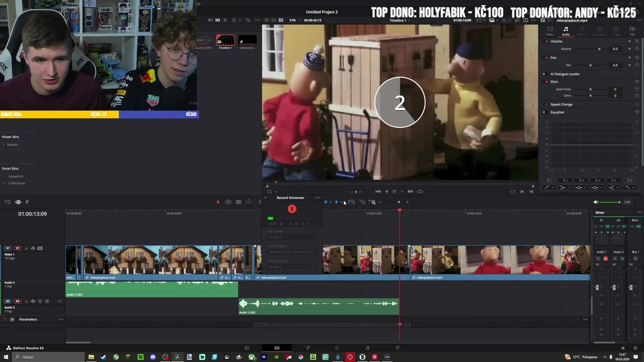Jump to last frame in viewer
The image size is (644, 362).
(x=410, y=191)
